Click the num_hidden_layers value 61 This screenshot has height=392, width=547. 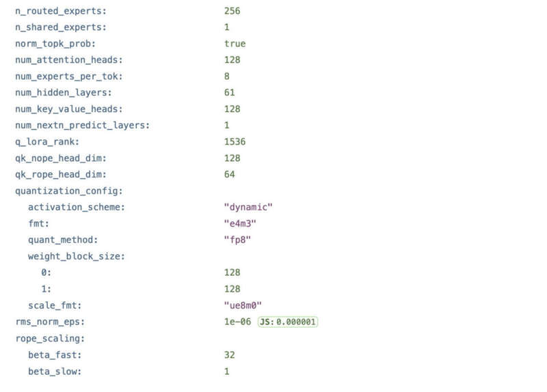229,93
